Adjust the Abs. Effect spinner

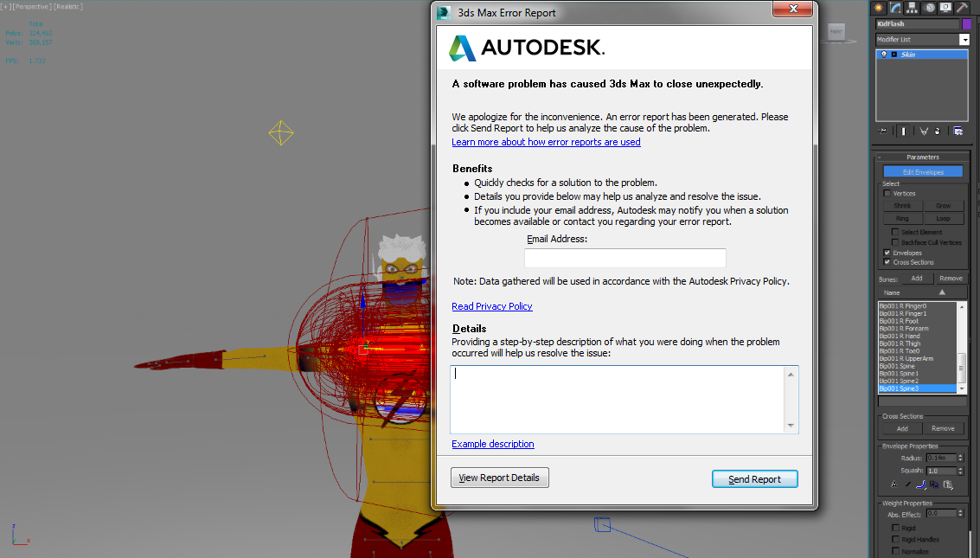tap(961, 514)
